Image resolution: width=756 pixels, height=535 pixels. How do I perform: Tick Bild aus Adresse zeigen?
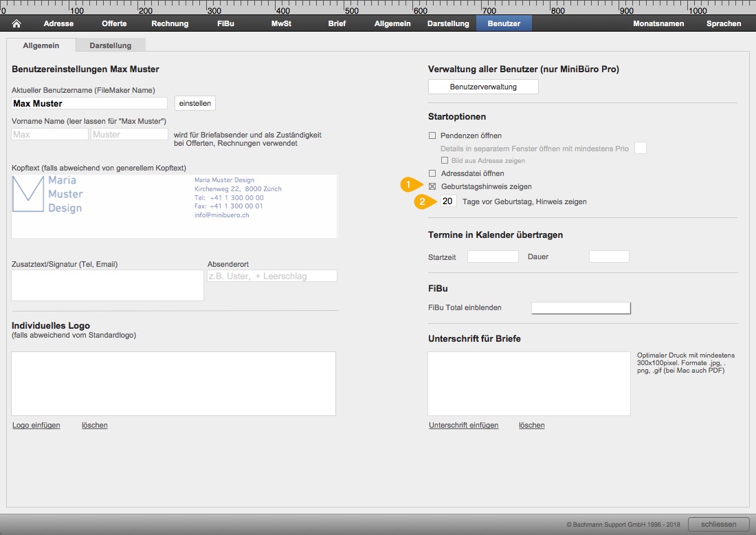point(445,160)
